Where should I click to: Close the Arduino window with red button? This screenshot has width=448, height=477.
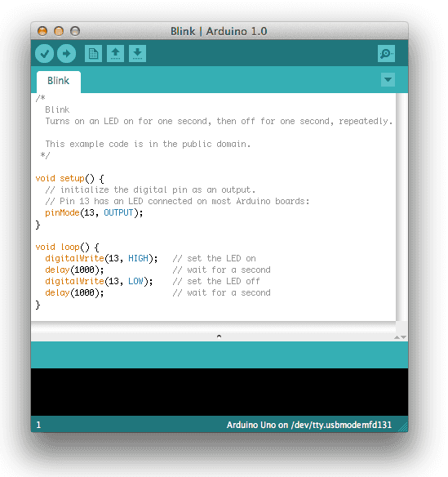click(42, 31)
